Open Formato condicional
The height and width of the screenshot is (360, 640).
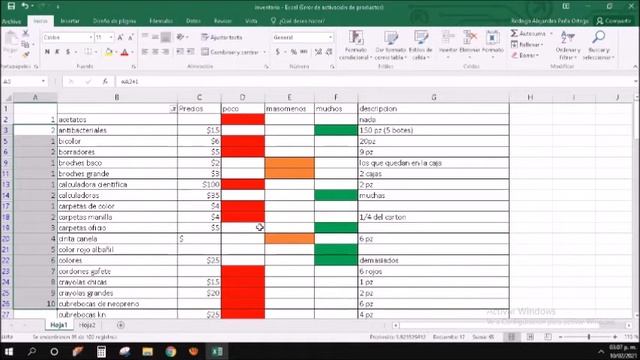point(356,45)
